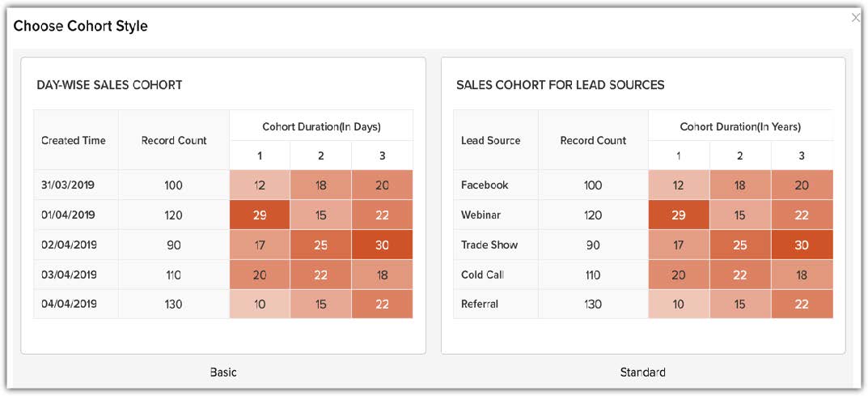Select the Standard cohort style label
The height and width of the screenshot is (396, 868).
(642, 373)
